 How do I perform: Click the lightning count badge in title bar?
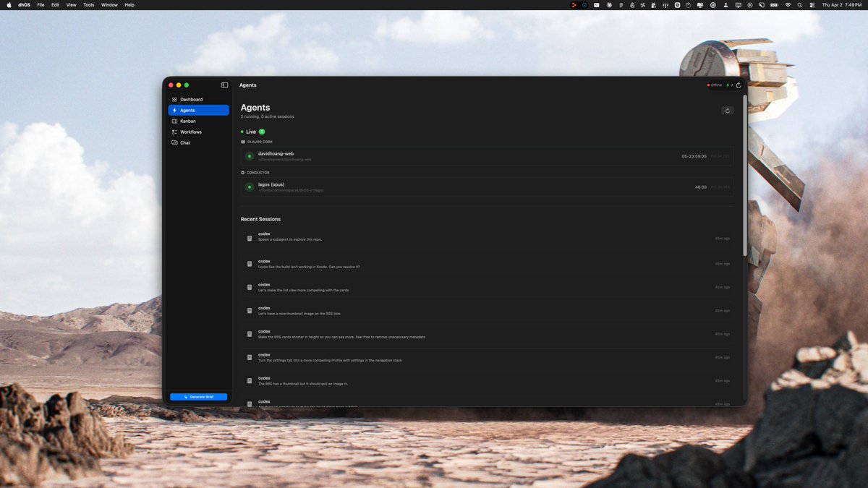(729, 85)
